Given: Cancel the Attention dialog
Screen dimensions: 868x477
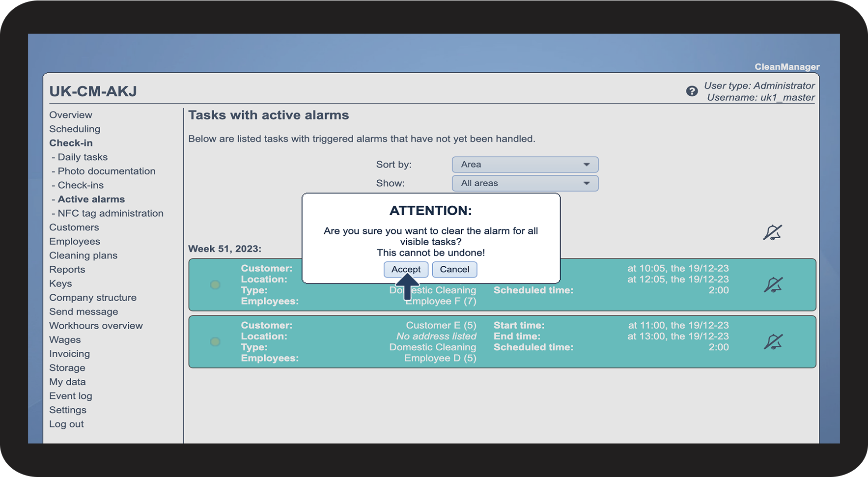Looking at the screenshot, I should pos(454,269).
